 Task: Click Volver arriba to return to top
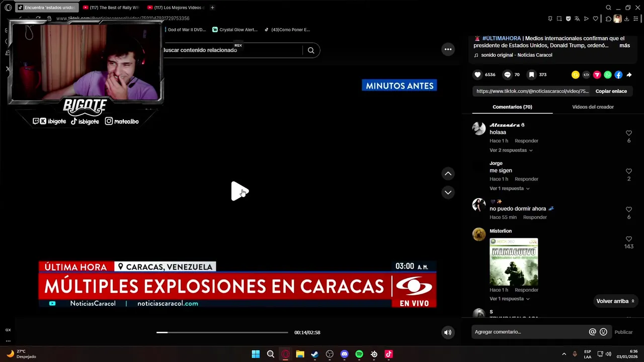coord(615,301)
